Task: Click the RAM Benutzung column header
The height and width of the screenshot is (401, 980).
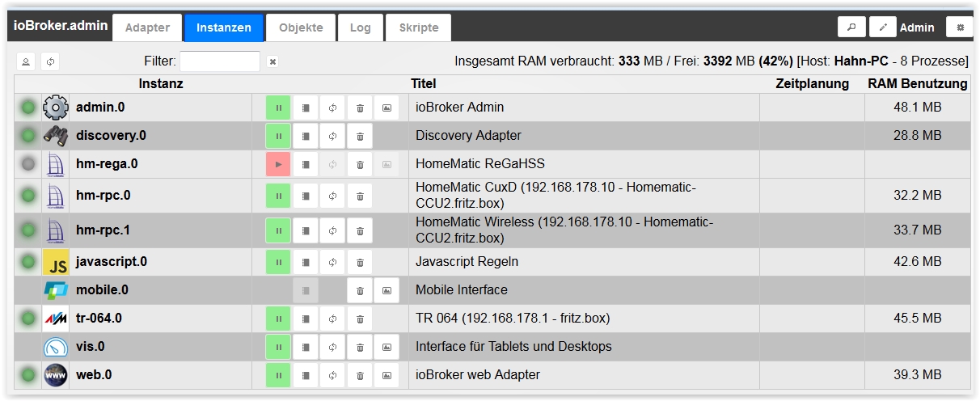Action: [917, 83]
